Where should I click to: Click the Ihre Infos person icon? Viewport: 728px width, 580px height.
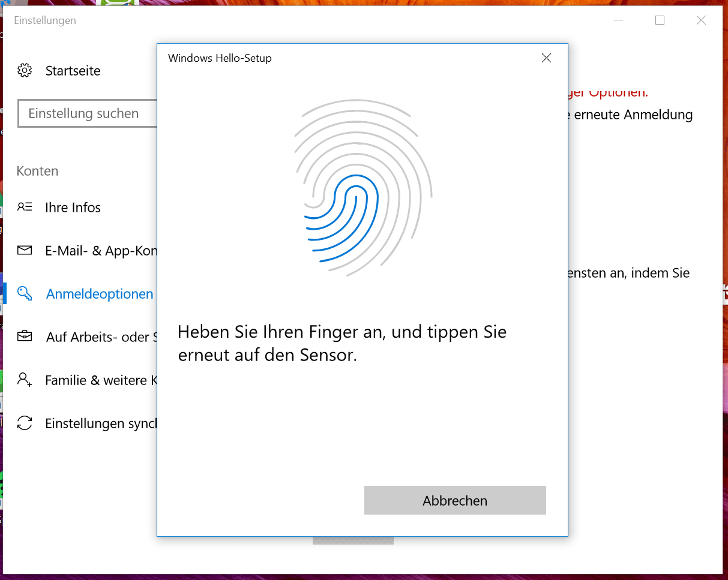(25, 208)
